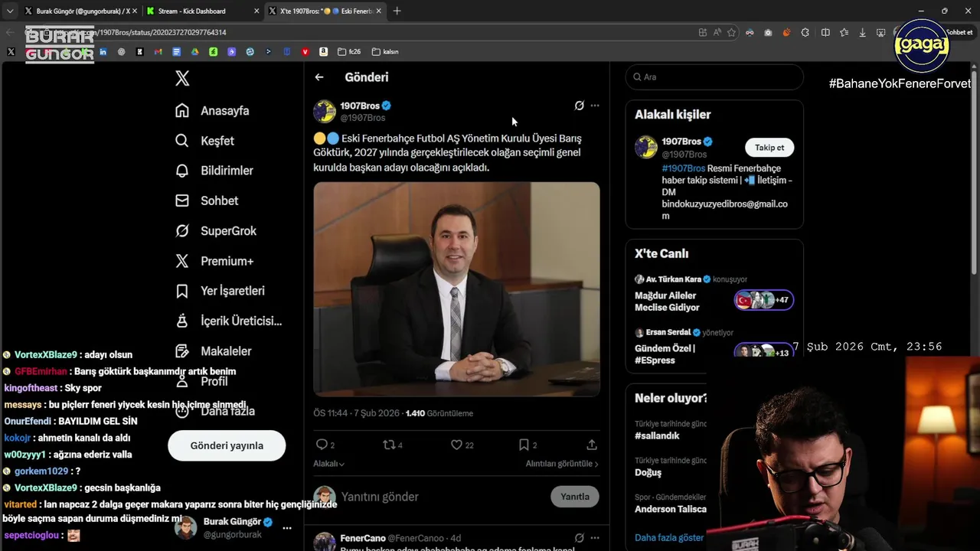
Task: Open Amazon bookmark icon
Action: tap(323, 52)
